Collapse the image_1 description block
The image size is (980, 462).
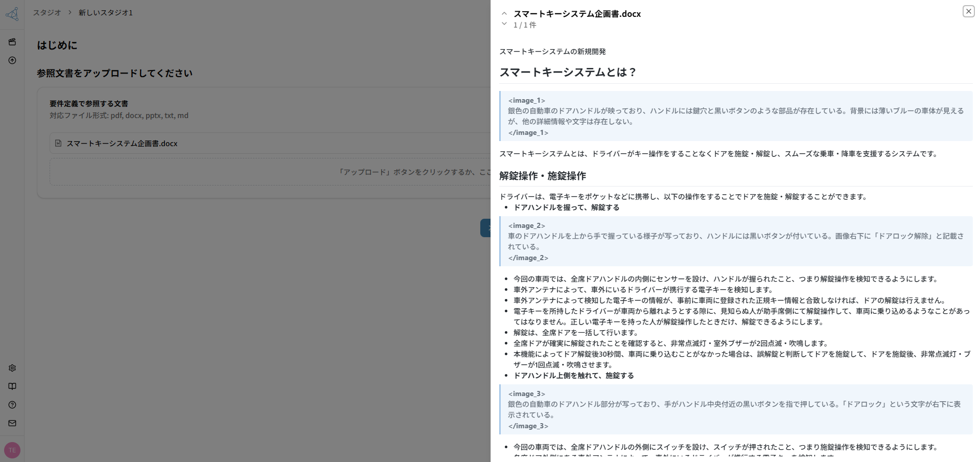(x=527, y=101)
